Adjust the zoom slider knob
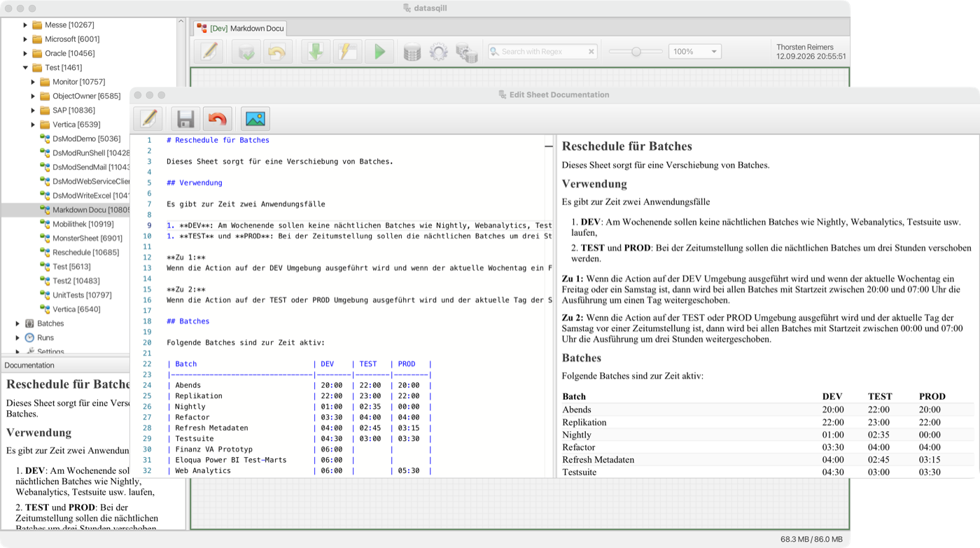The image size is (980, 548). coord(636,52)
